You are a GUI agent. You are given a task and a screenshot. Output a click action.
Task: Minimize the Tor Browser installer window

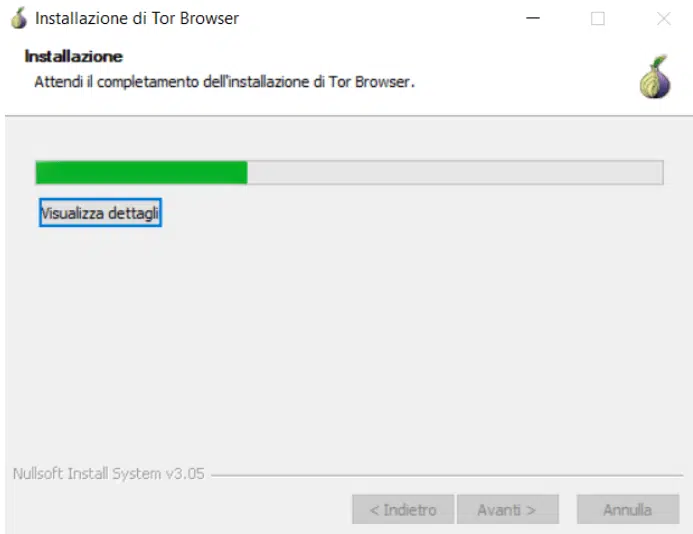(x=533, y=18)
